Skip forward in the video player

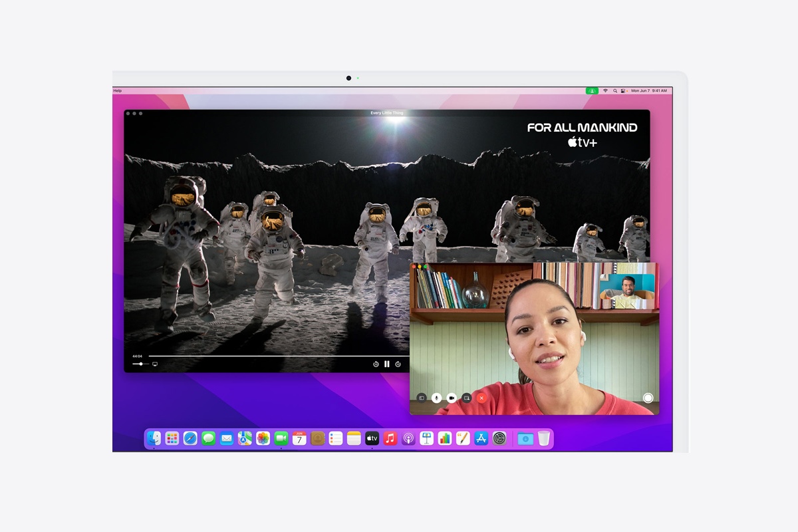398,363
